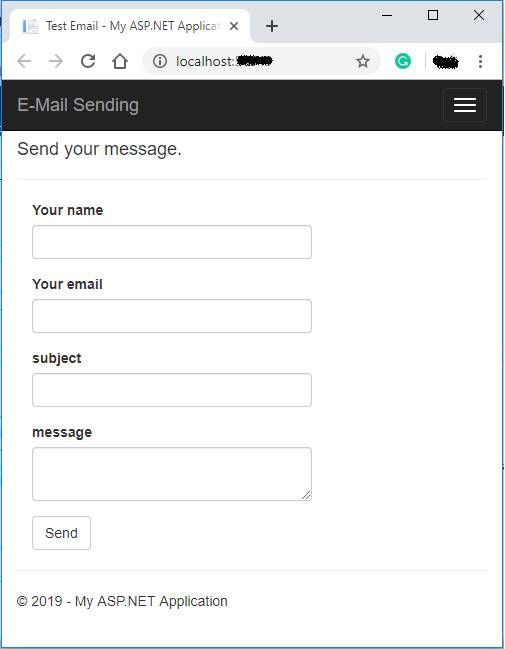Focus the Your name text field
Image resolution: width=505 pixels, height=649 pixels.
click(172, 242)
